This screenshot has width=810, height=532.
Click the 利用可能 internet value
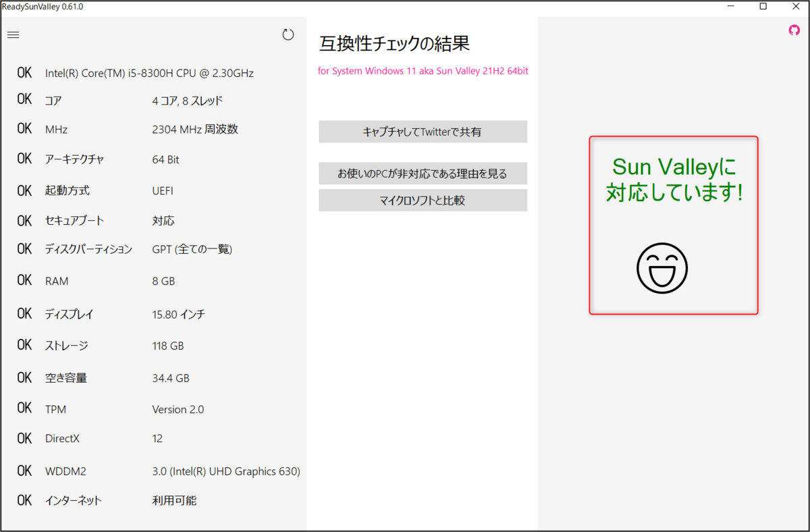174,501
